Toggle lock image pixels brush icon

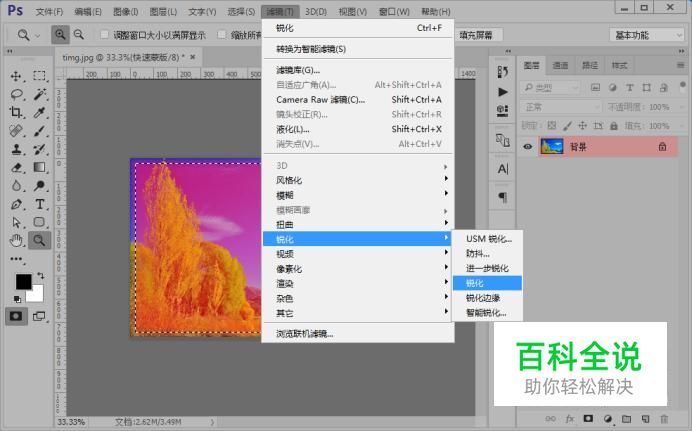567,126
